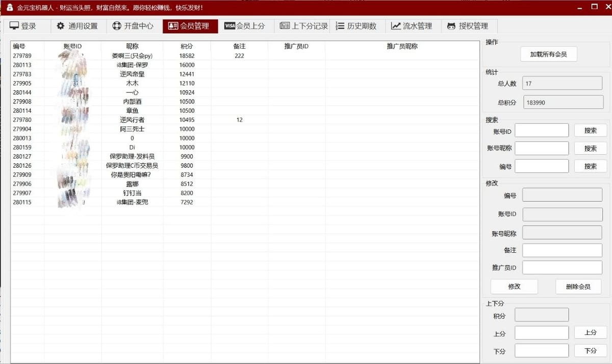Click the 下分 button
This screenshot has width=612, height=364.
pos(591,351)
